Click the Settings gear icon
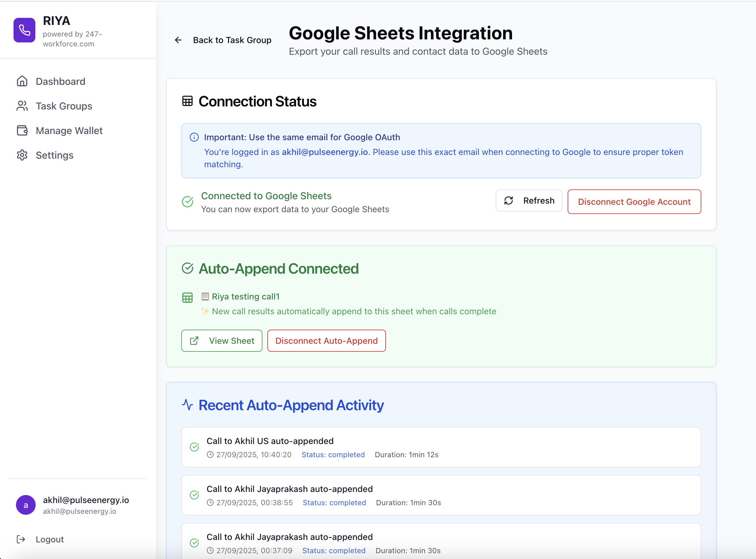 point(22,155)
